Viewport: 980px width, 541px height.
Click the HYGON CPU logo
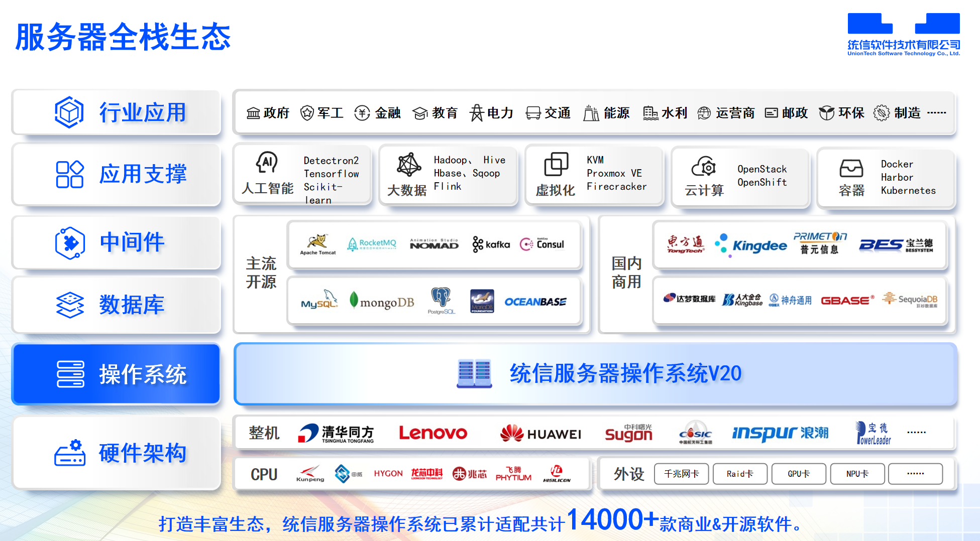[388, 473]
